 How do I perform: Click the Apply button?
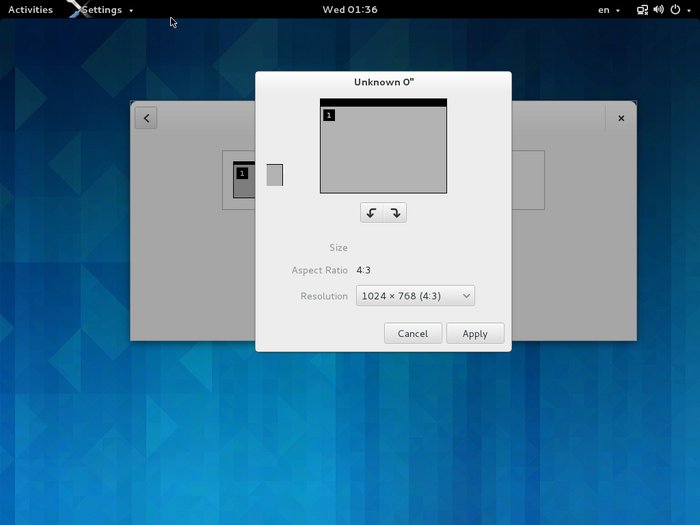point(475,333)
